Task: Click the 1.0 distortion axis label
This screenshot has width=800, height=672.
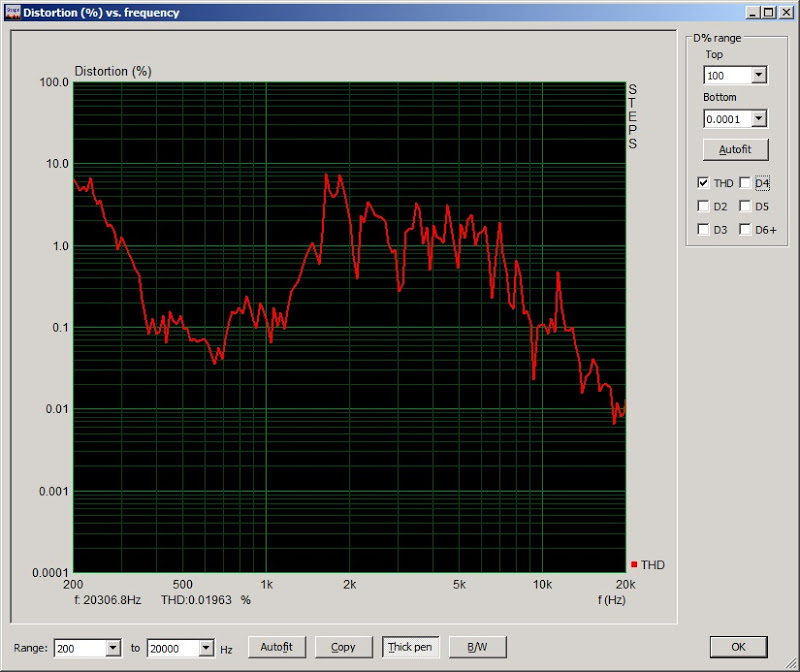Action: click(60, 246)
